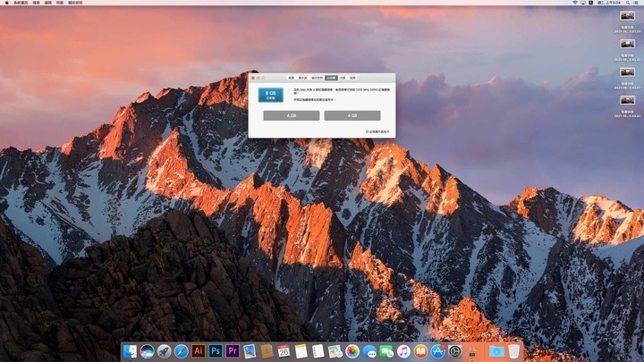Open the Apple menu
Viewport: 644px width, 362px height.
pos(6,3)
